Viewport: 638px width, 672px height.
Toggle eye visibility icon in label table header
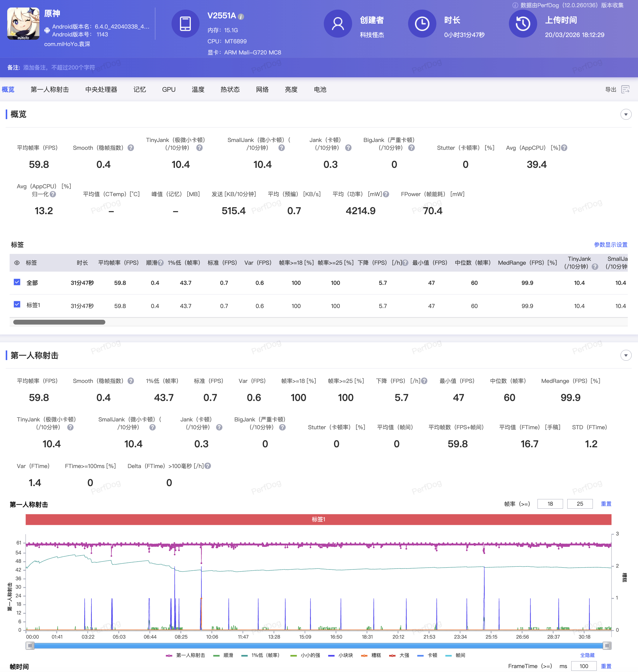(17, 263)
